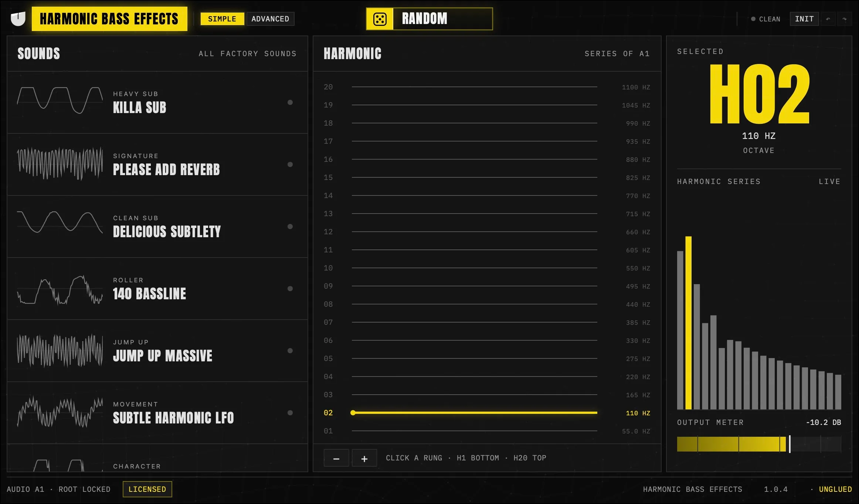Click the 110 HZ value under H02
This screenshot has width=859, height=504.
coord(759,136)
